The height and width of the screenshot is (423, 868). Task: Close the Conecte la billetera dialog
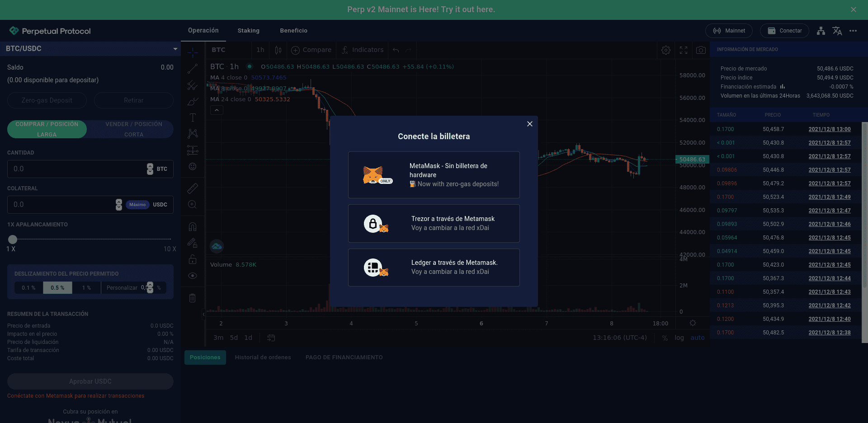pyautogui.click(x=530, y=124)
